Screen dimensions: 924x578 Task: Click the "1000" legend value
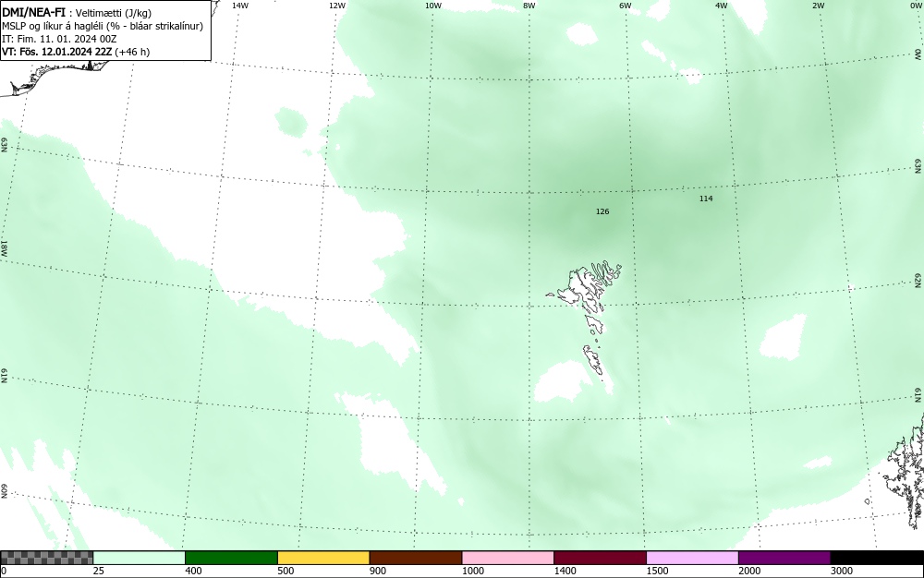click(472, 571)
